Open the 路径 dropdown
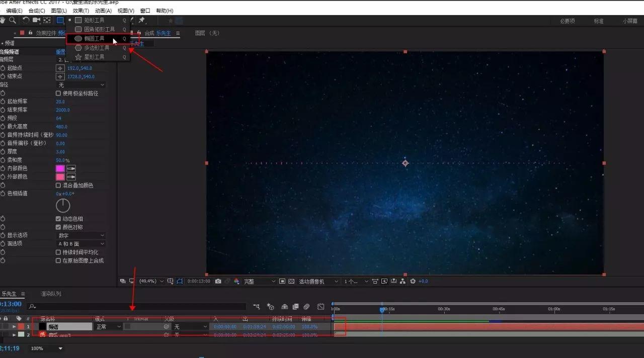The image size is (644, 358). click(81, 85)
